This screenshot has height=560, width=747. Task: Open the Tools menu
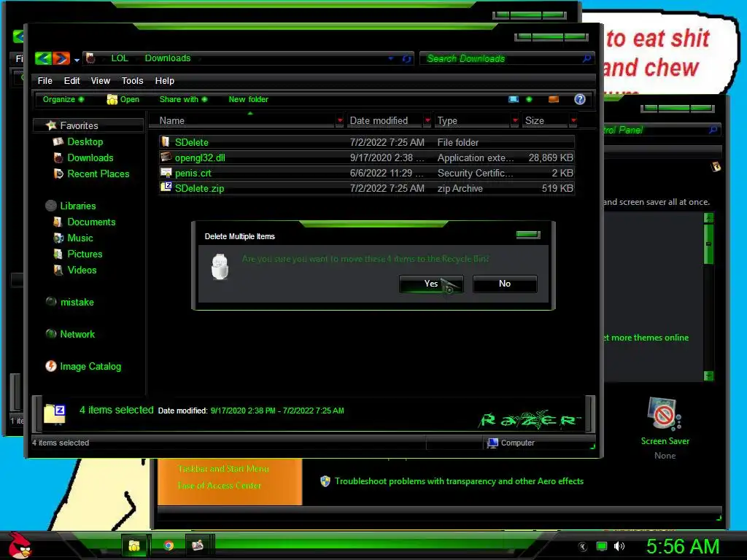[x=133, y=80]
